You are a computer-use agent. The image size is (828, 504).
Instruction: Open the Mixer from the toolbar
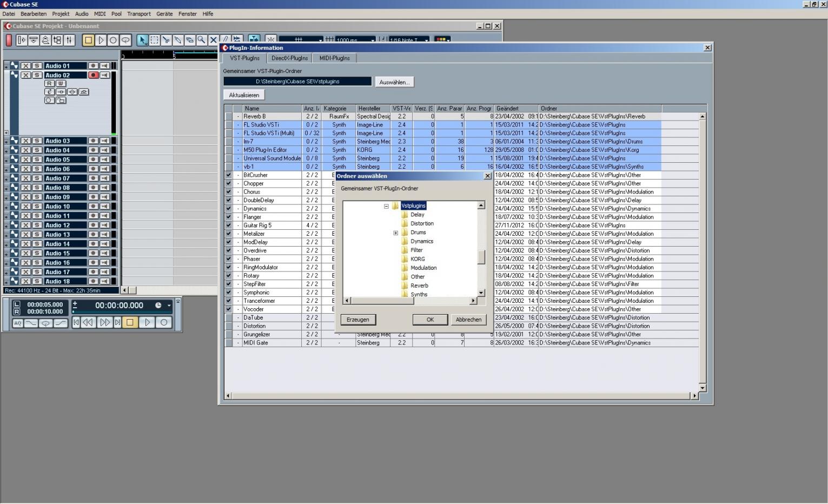(69, 40)
